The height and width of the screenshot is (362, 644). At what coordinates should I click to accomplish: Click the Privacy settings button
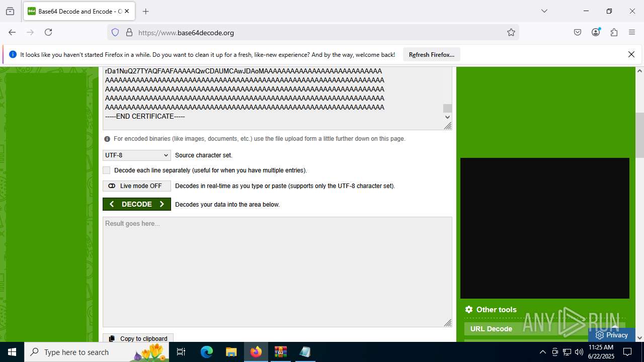click(611, 335)
